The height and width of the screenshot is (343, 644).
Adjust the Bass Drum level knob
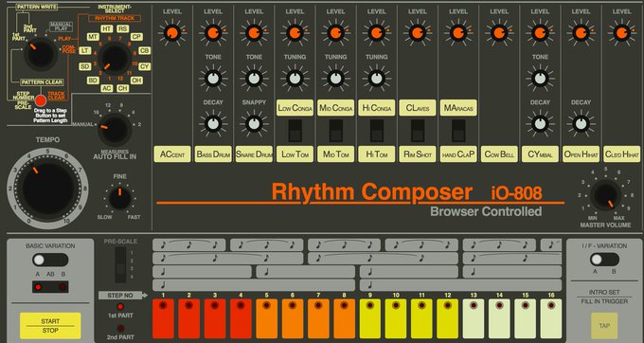click(213, 33)
